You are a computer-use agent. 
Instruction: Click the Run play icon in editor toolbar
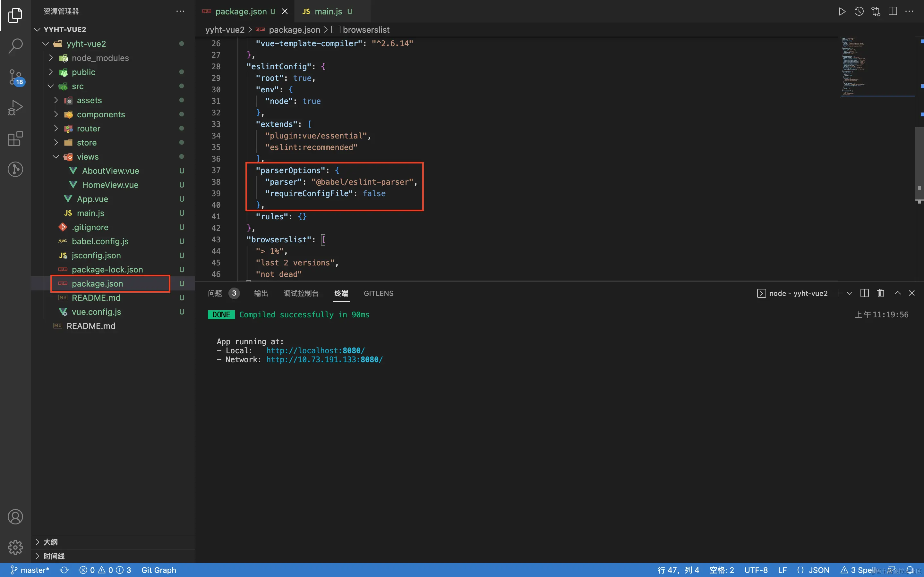pos(842,12)
